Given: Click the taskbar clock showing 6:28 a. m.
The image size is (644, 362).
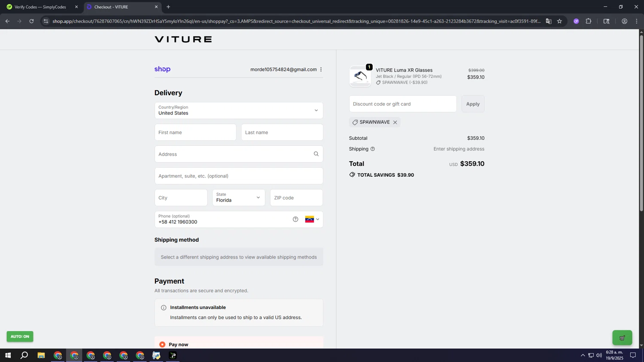Looking at the screenshot, I should coord(614,355).
